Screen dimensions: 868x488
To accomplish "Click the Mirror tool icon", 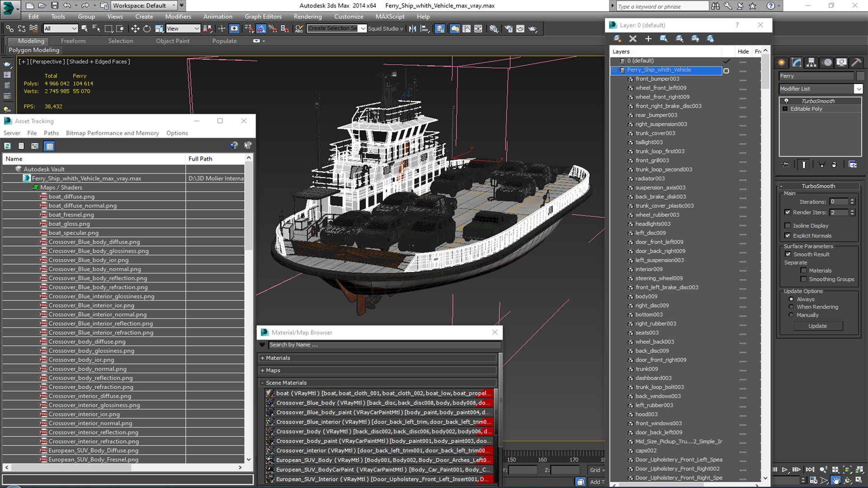I will 412,28.
